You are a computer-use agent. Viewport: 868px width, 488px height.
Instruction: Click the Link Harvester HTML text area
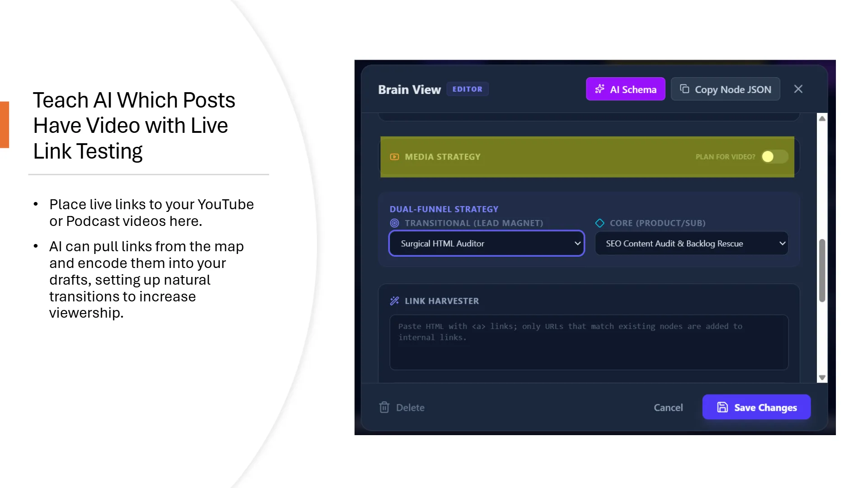589,343
